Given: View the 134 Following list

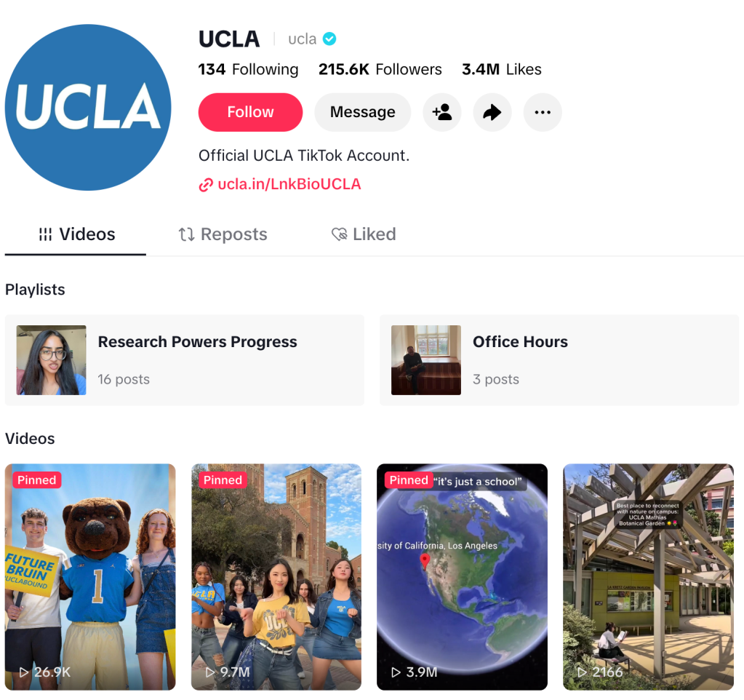Looking at the screenshot, I should point(248,69).
